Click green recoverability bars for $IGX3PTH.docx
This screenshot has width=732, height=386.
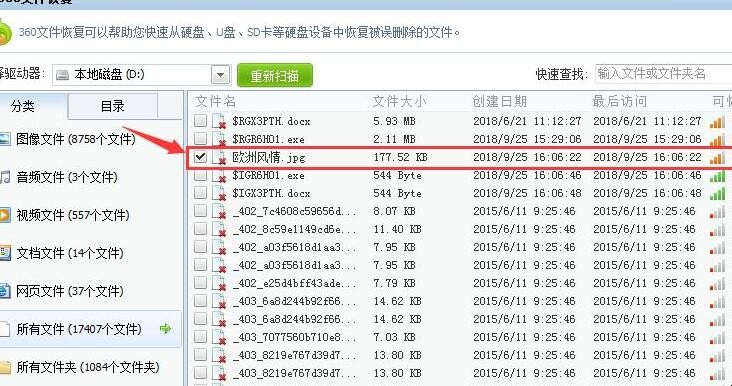(718, 193)
